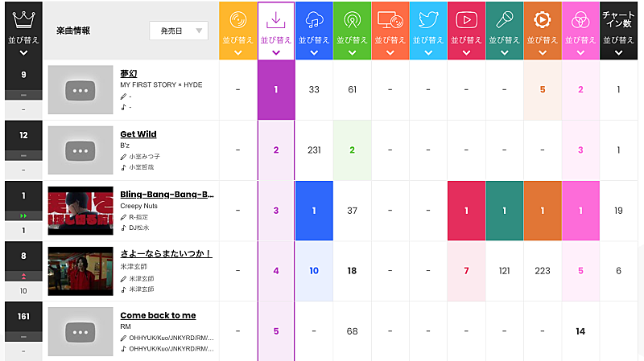Click radio value 68 for Come back to me

(x=352, y=331)
